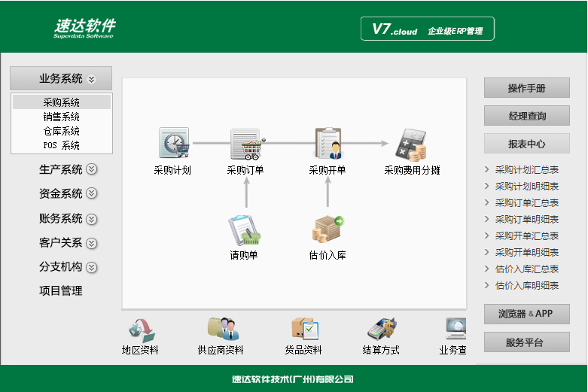Viewport: 588px width, 392px height.
Task: Open the 采购费用分摊 calculator icon
Action: coord(410,144)
